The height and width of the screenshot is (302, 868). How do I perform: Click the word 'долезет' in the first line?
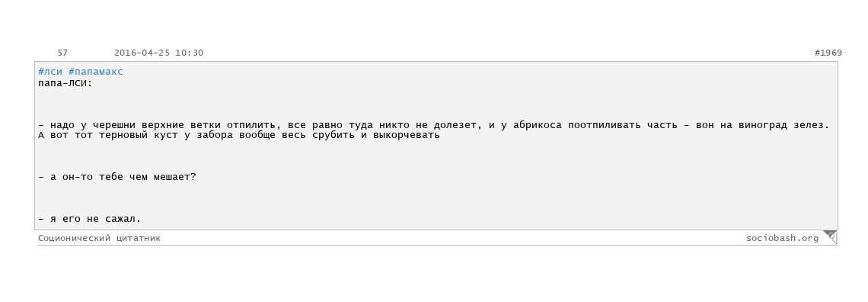[455, 125]
